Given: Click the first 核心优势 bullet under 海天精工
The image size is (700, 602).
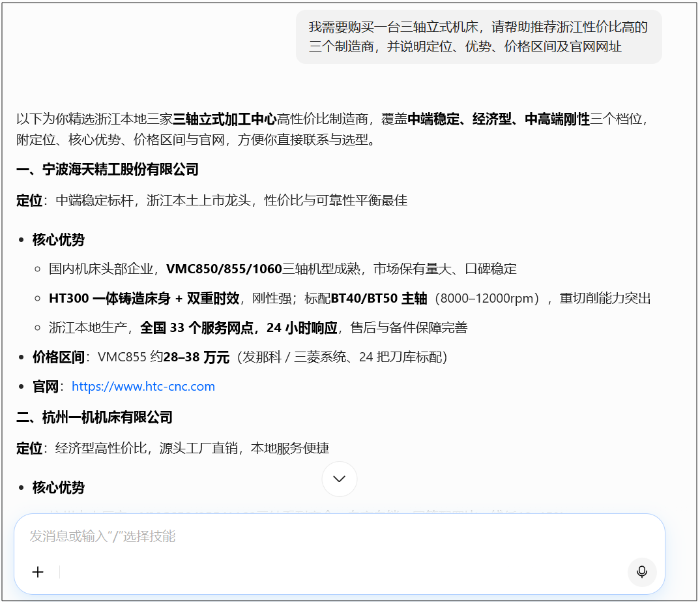Looking at the screenshot, I should [x=59, y=240].
